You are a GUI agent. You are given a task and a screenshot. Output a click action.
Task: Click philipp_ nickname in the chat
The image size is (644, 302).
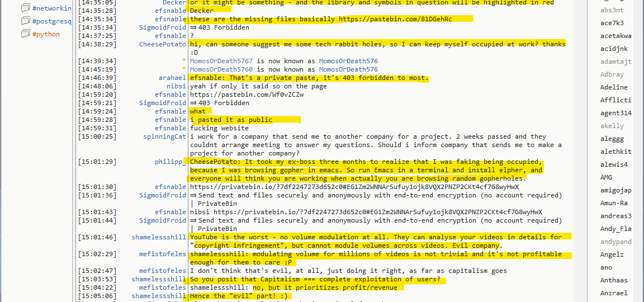click(170, 162)
